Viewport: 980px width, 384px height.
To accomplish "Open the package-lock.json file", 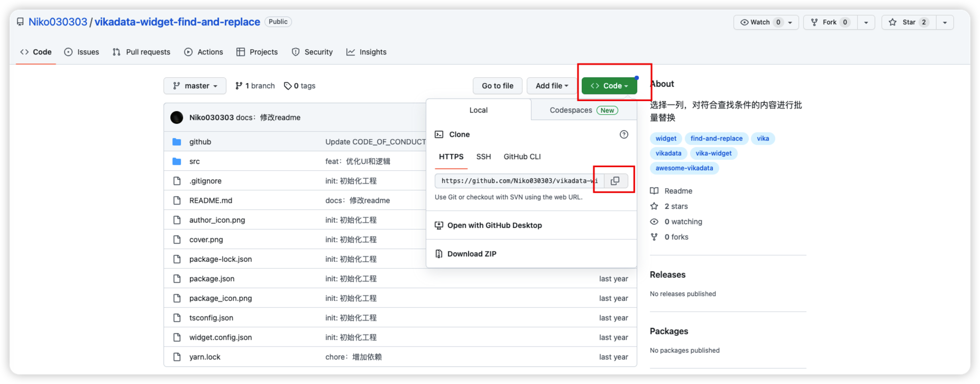I will [x=221, y=259].
